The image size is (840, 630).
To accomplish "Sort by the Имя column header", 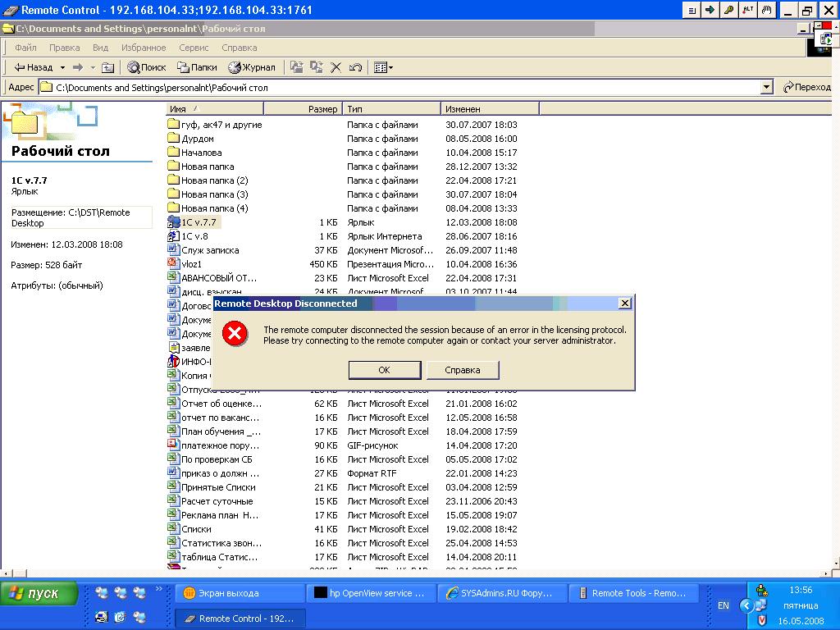I will click(215, 109).
